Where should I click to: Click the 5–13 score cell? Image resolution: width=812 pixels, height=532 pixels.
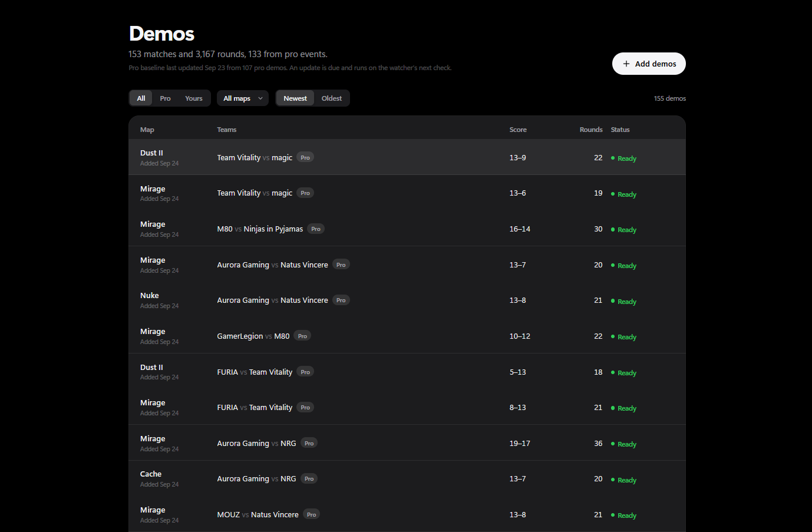(518, 372)
